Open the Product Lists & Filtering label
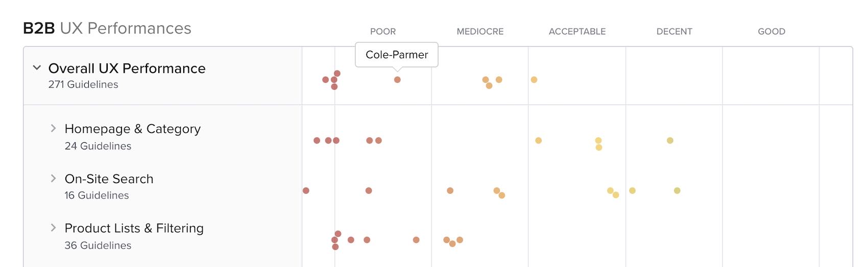Viewport: 868px width, 267px height. tap(134, 228)
